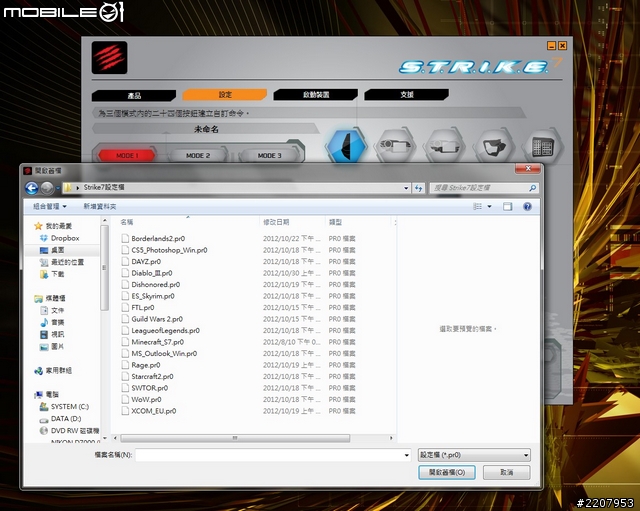Screen dimensions: 640x511
Task: Switch to MODE 3
Action: point(269,156)
